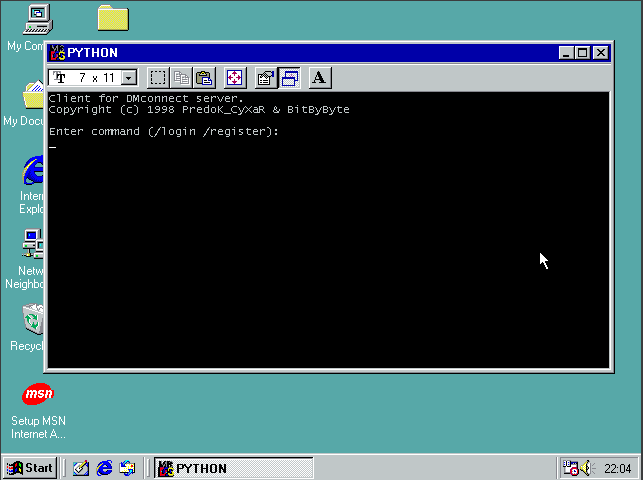Open the Font settings 'A' icon
This screenshot has height=480, width=643.
[x=319, y=78]
